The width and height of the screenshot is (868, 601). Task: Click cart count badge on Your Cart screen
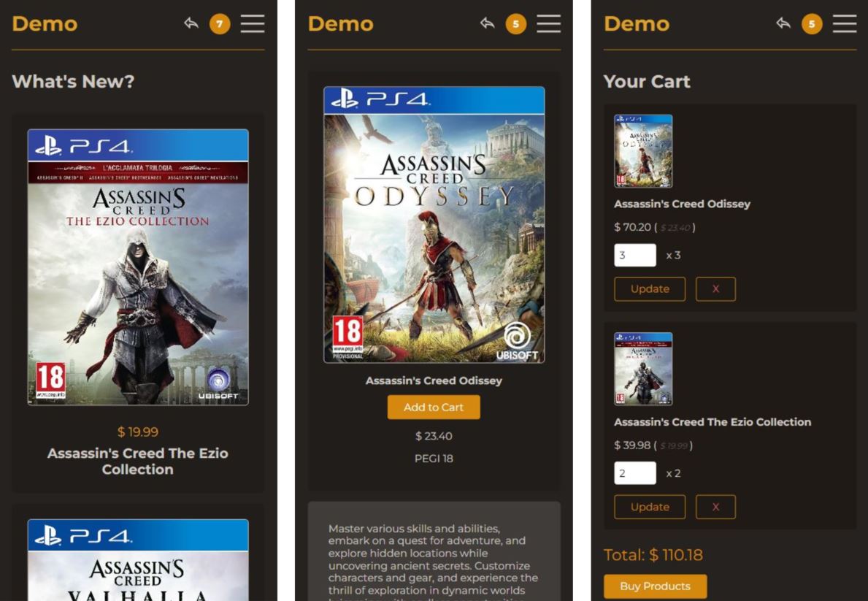[x=812, y=24]
